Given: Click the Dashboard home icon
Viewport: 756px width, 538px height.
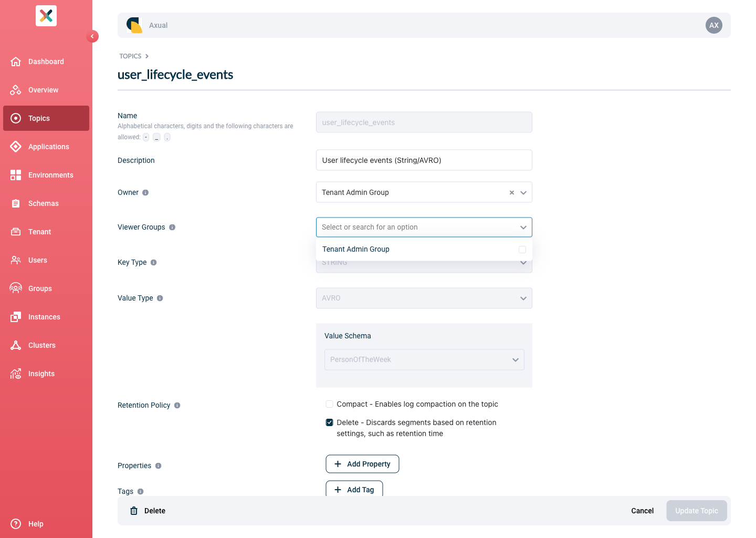Looking at the screenshot, I should tap(16, 61).
